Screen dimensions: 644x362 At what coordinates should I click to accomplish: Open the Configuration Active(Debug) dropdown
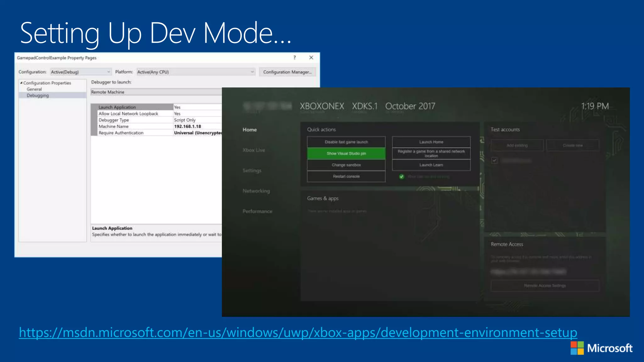(81, 72)
